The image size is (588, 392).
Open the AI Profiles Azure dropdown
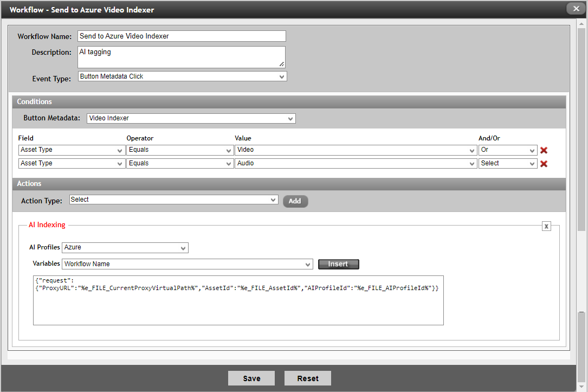pos(125,248)
